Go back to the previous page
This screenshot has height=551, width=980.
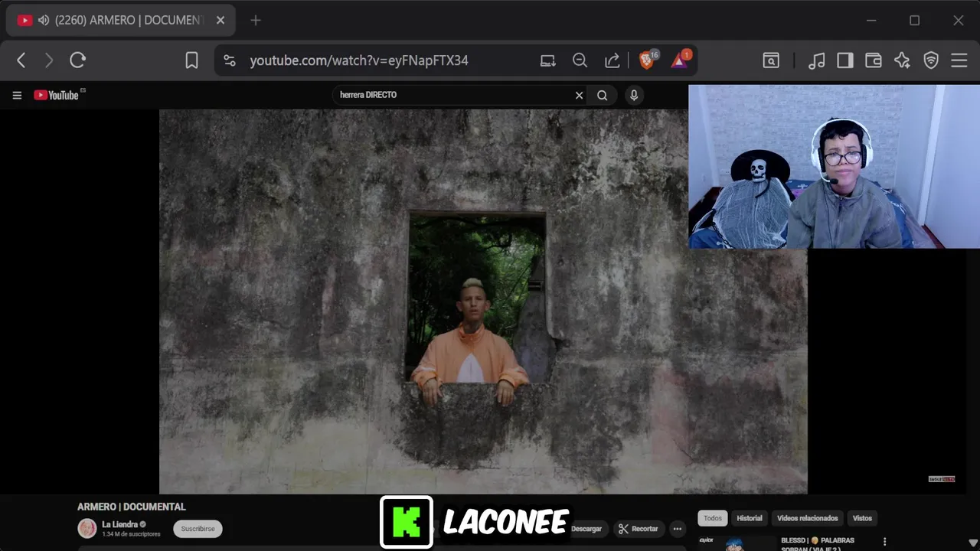21,60
